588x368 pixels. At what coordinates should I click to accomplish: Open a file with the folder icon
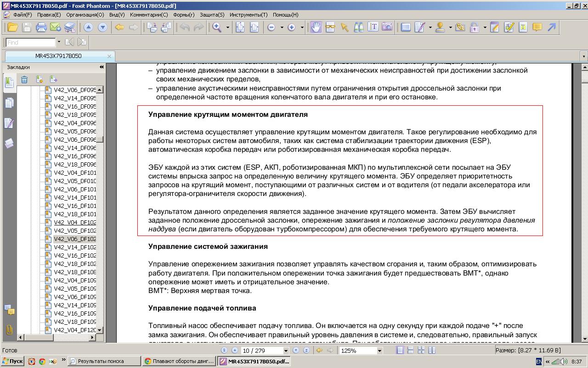point(12,28)
